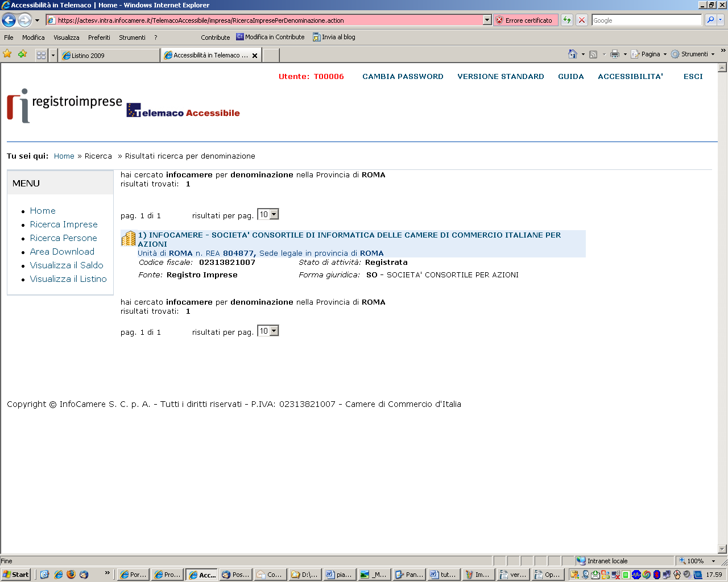
Task: Go forward with the browser Forward arrow
Action: pos(24,20)
